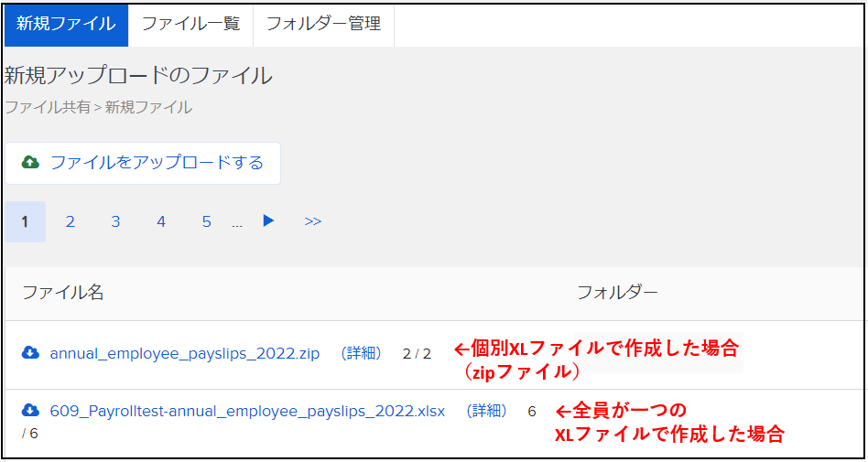868x462 pixels.
Task: Show 詳細 for the zip file
Action: click(x=360, y=353)
